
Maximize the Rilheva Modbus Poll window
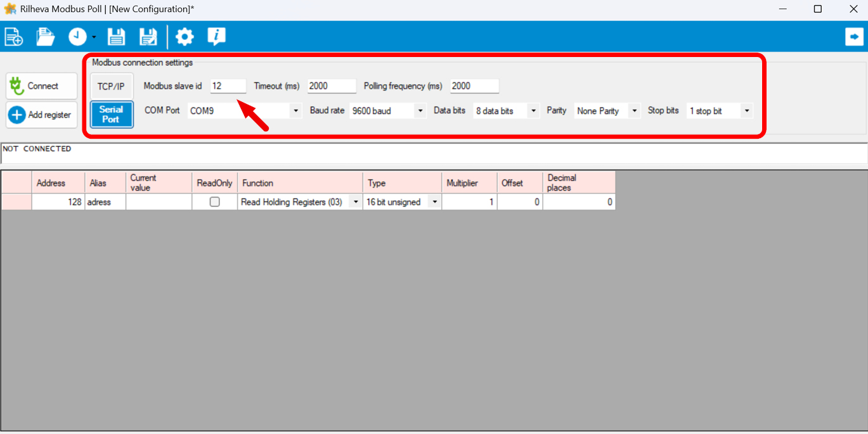[x=818, y=9]
